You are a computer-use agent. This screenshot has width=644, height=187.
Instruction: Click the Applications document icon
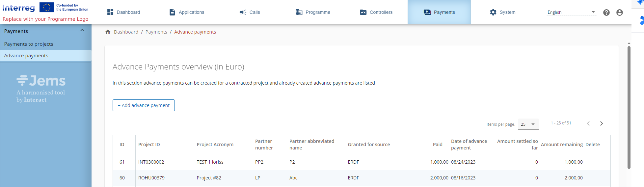172,12
